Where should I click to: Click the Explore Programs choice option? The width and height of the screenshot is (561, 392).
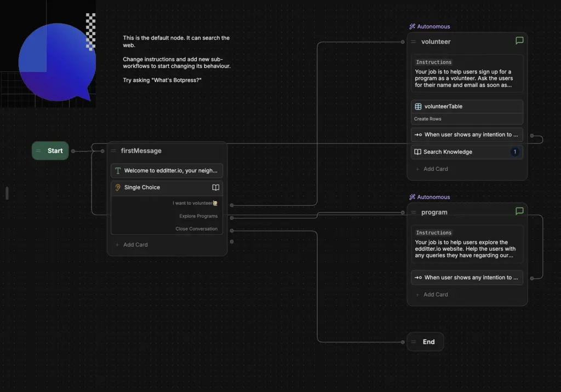click(x=198, y=216)
